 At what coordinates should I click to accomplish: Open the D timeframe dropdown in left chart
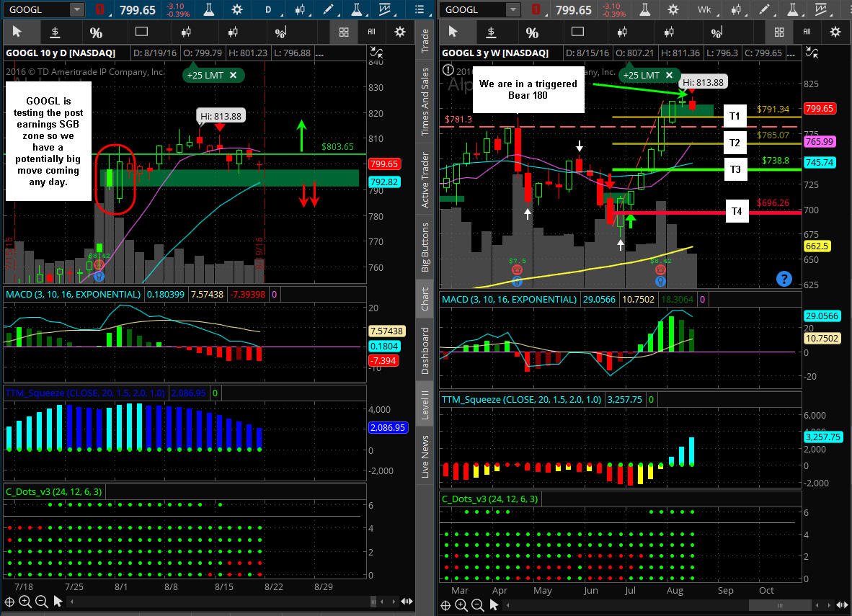coord(268,9)
